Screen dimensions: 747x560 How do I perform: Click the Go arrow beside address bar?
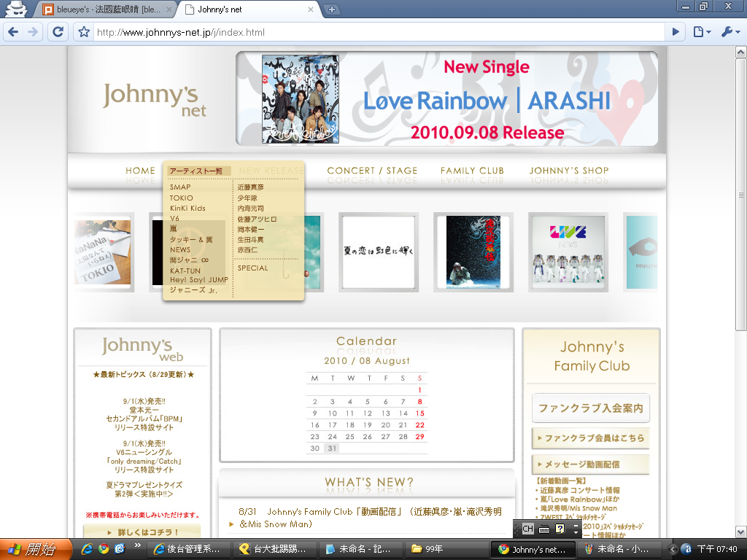coord(676,32)
